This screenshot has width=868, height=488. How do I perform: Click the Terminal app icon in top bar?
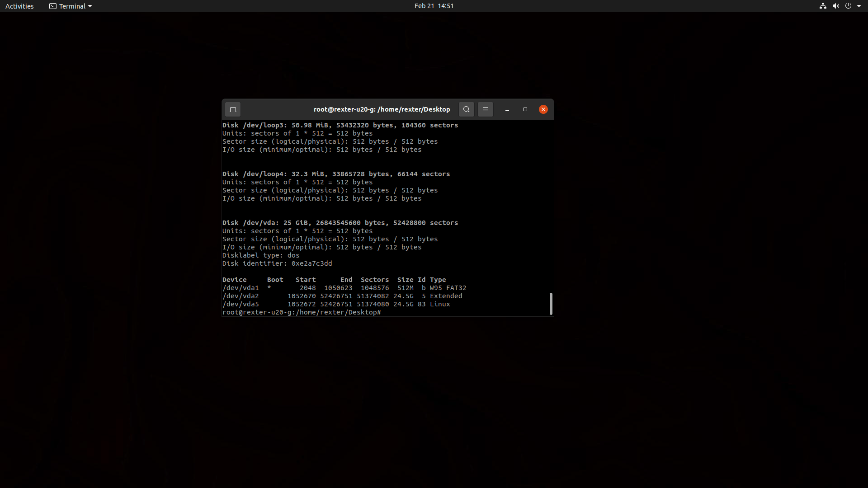[x=52, y=6]
